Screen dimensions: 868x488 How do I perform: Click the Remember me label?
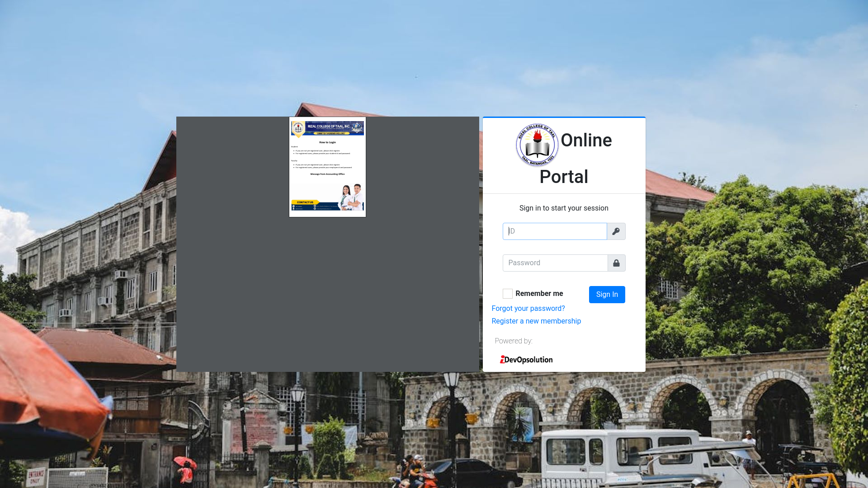point(539,294)
